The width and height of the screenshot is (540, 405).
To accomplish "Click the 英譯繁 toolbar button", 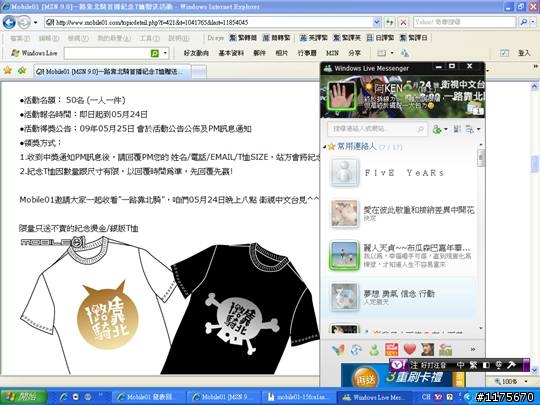I will click(x=313, y=38).
